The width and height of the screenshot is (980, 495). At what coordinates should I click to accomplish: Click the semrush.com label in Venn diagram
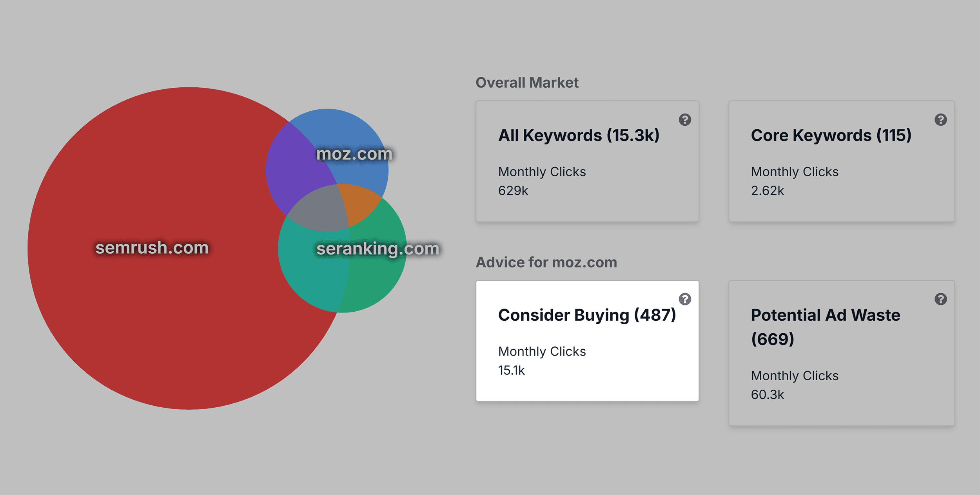click(152, 248)
